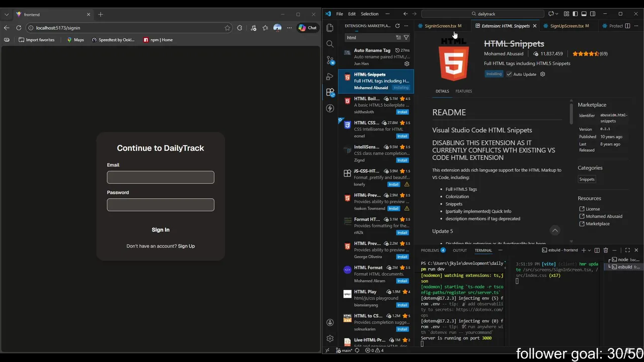The image size is (644, 362).
Task: Install the HTML Format extension
Action: 402,281
